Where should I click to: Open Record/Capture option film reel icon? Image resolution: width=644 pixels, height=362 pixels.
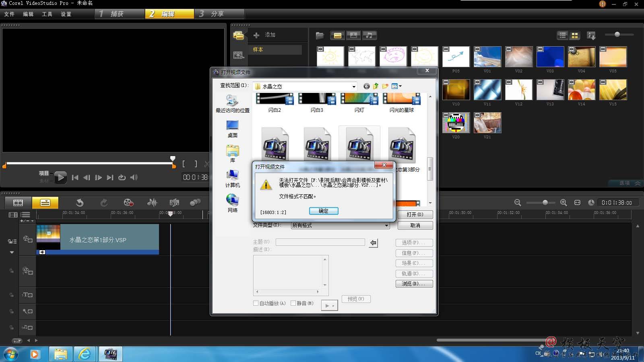pos(128,203)
